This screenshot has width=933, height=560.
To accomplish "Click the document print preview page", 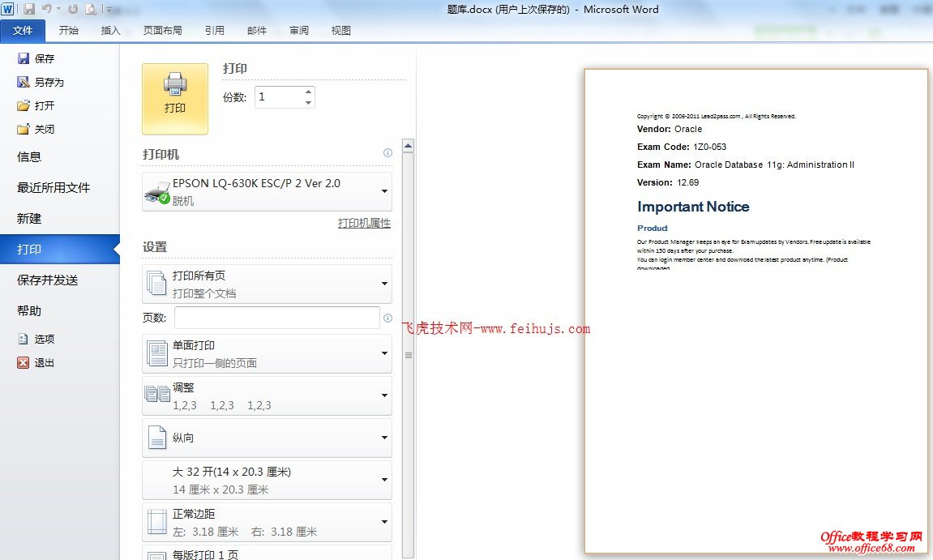I will (x=755, y=311).
